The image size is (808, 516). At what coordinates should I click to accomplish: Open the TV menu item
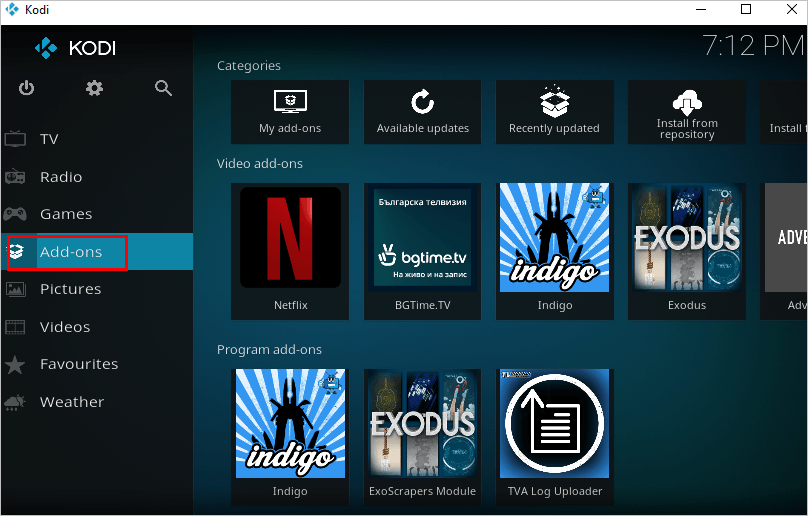pos(97,139)
